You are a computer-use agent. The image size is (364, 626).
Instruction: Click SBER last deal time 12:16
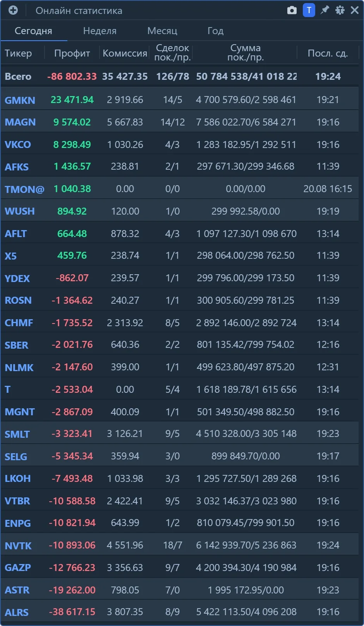tap(328, 344)
